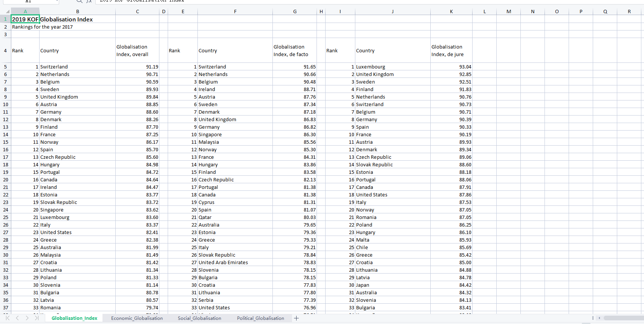Select column N header
The height and width of the screenshot is (324, 644).
533,11
